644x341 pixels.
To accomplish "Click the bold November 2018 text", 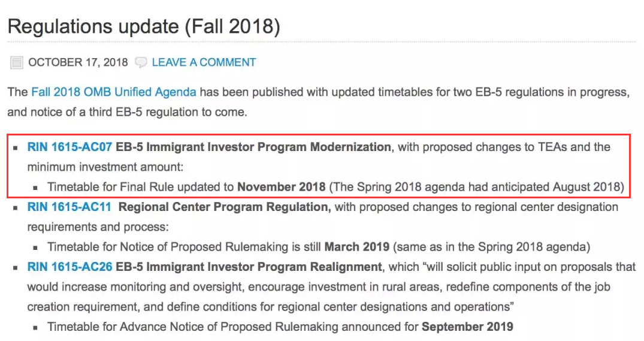I will [x=282, y=187].
